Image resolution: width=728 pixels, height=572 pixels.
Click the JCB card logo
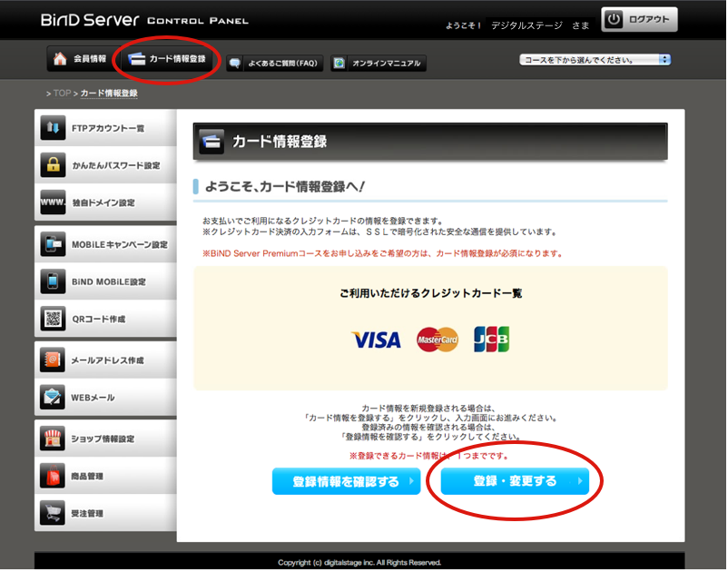tap(492, 340)
